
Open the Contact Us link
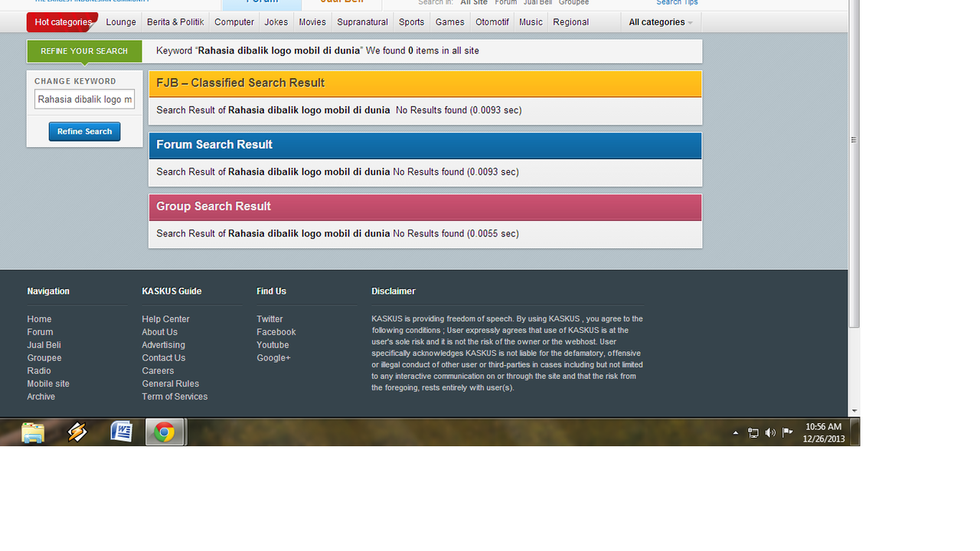[x=163, y=358]
